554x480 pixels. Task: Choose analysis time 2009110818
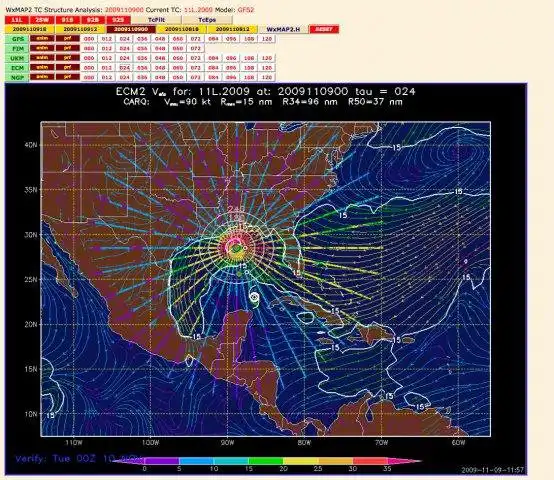(x=182, y=29)
